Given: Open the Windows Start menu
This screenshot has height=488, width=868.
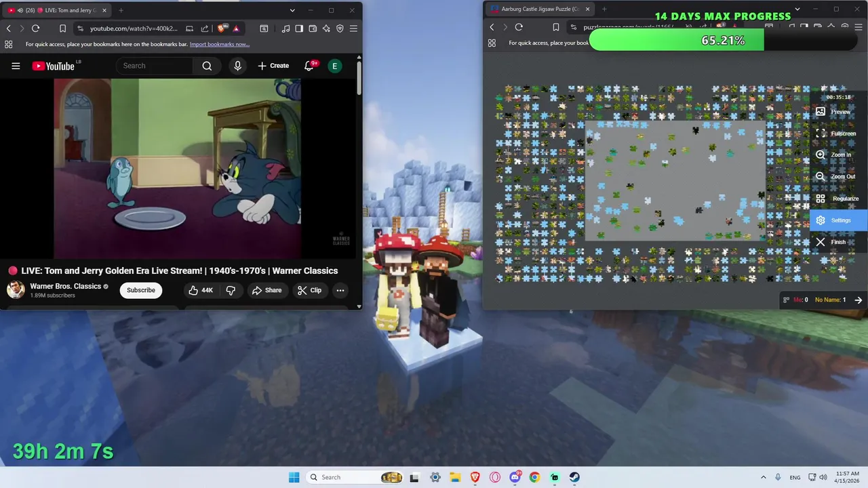Looking at the screenshot, I should pyautogui.click(x=294, y=477).
